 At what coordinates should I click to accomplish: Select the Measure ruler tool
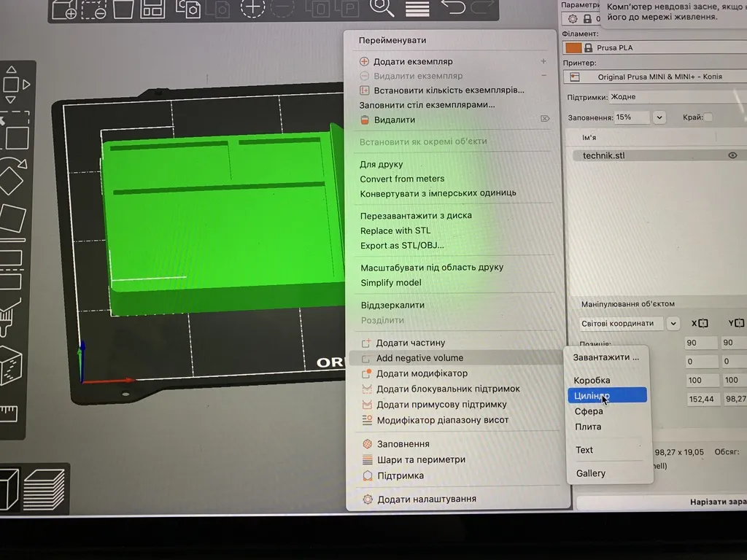9,414
